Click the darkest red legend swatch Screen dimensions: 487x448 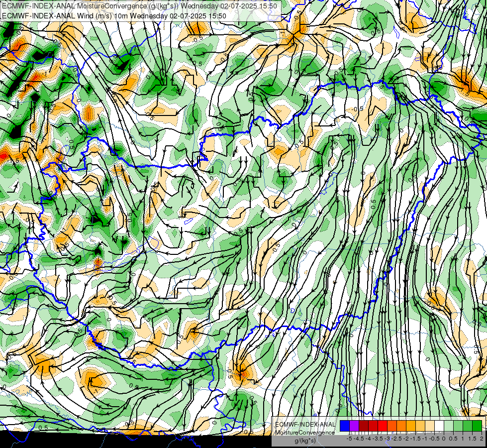[x=364, y=426]
